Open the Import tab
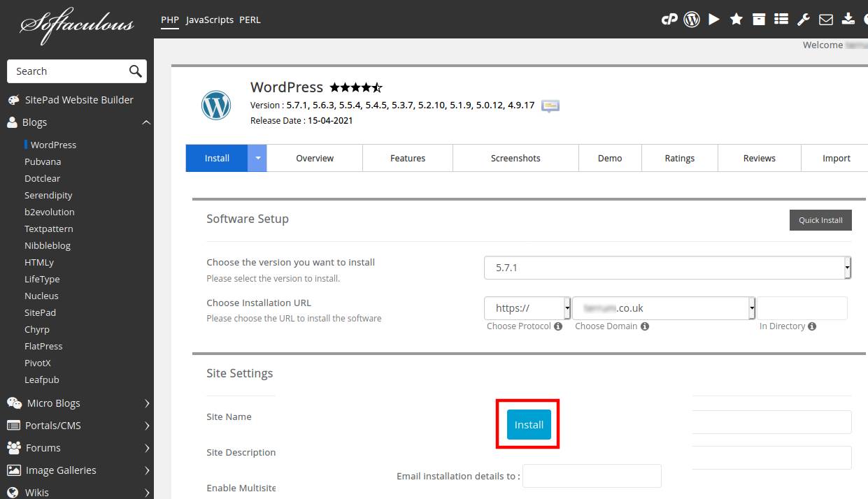Screen dimensions: 868x499 [836, 158]
